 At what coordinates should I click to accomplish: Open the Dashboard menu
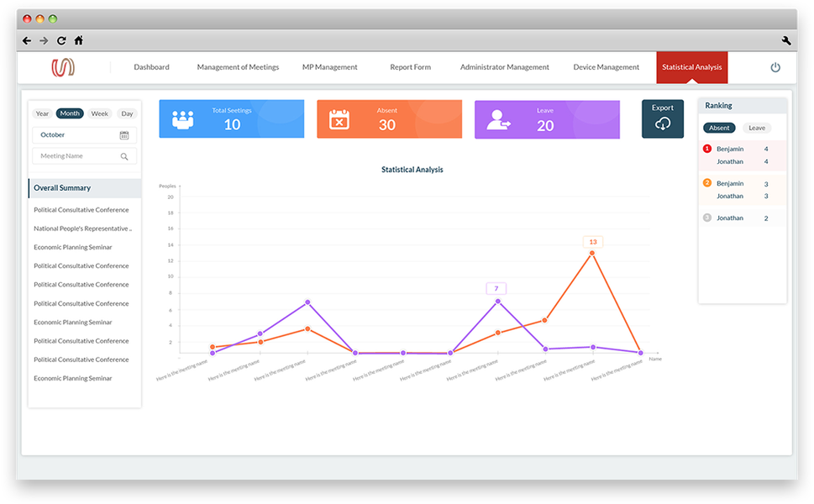[151, 67]
